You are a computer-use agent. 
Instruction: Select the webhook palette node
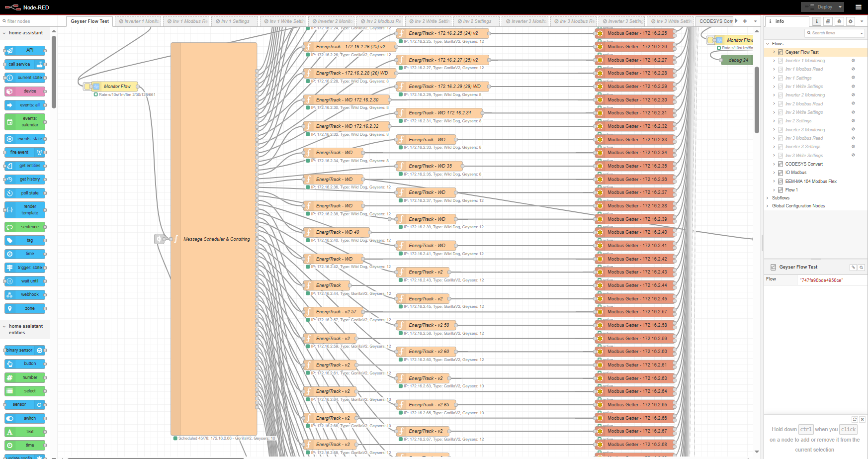coord(25,294)
